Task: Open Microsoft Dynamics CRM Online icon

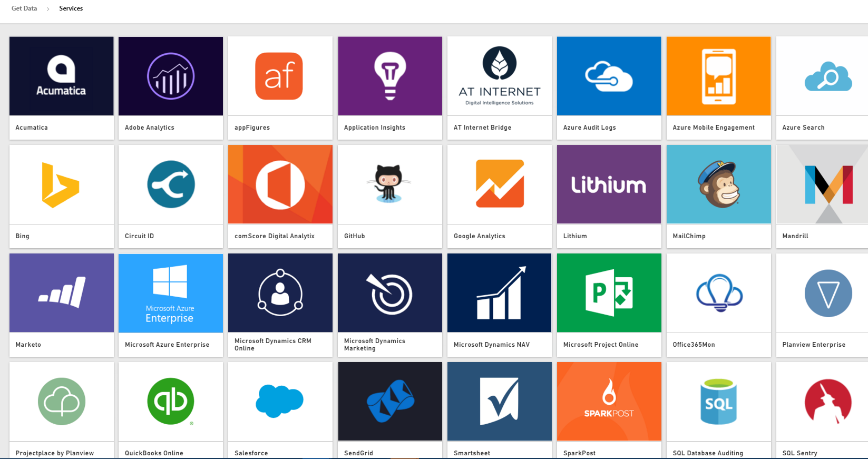Action: 280,292
